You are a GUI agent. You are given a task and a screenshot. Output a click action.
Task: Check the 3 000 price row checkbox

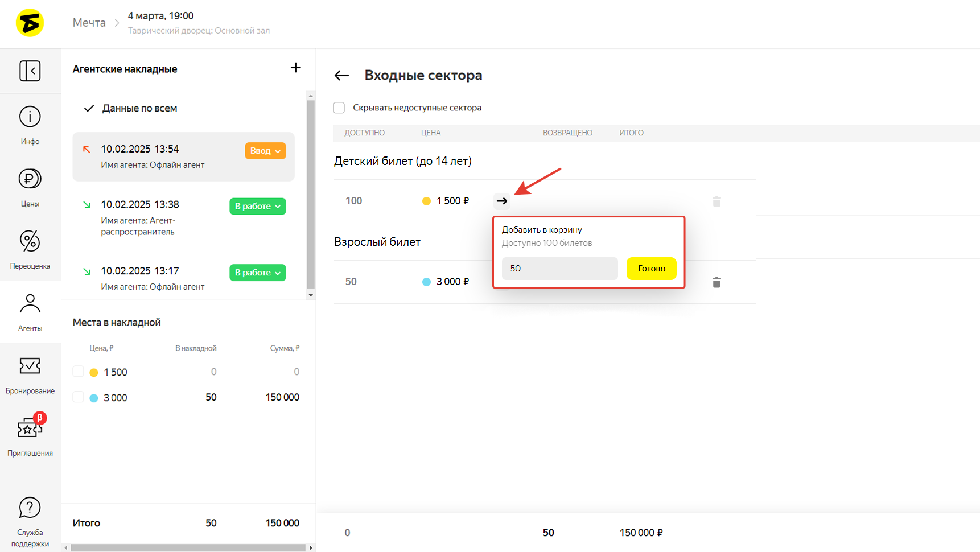coord(79,397)
